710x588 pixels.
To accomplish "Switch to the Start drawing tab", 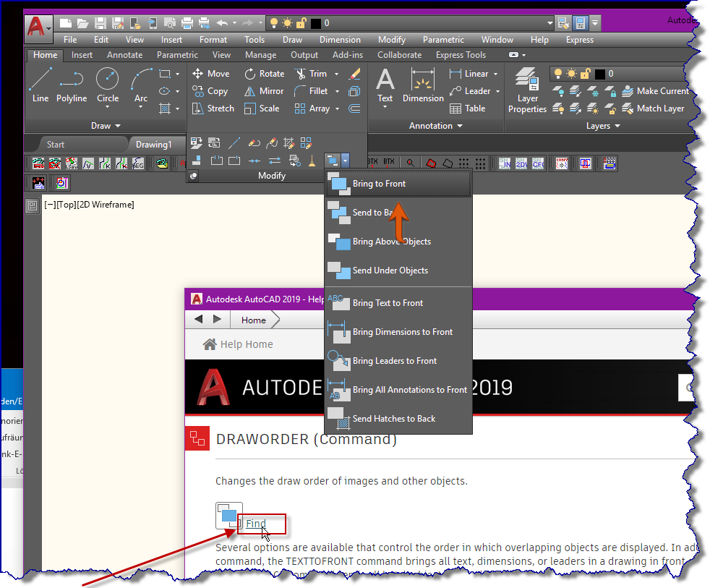I will point(56,145).
